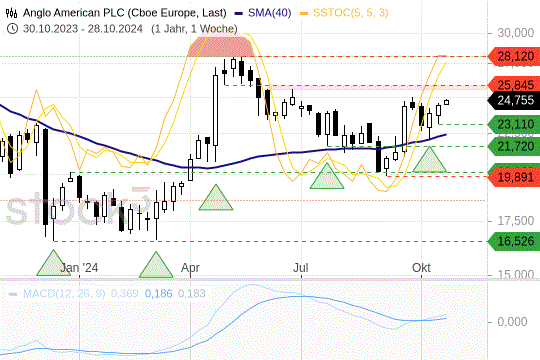The image size is (540, 360).
Task: Click the green 23,110 support price tag
Action: pyautogui.click(x=515, y=124)
